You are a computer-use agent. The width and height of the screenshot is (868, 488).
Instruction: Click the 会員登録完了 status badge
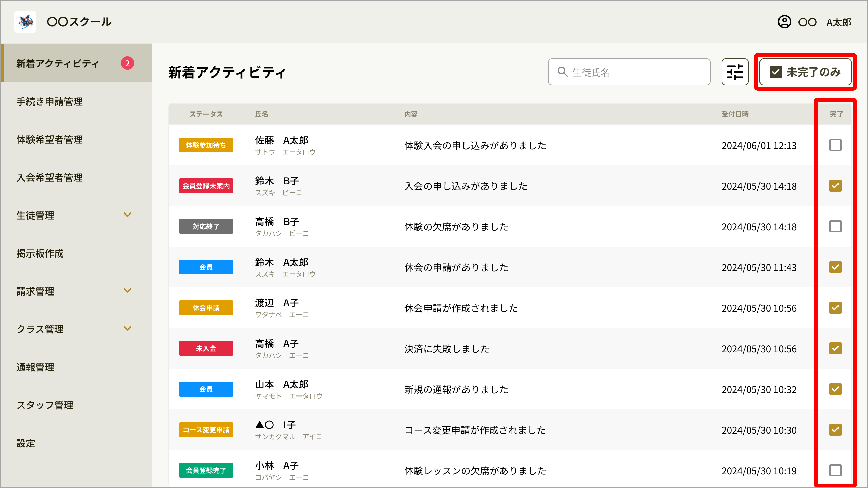point(206,470)
